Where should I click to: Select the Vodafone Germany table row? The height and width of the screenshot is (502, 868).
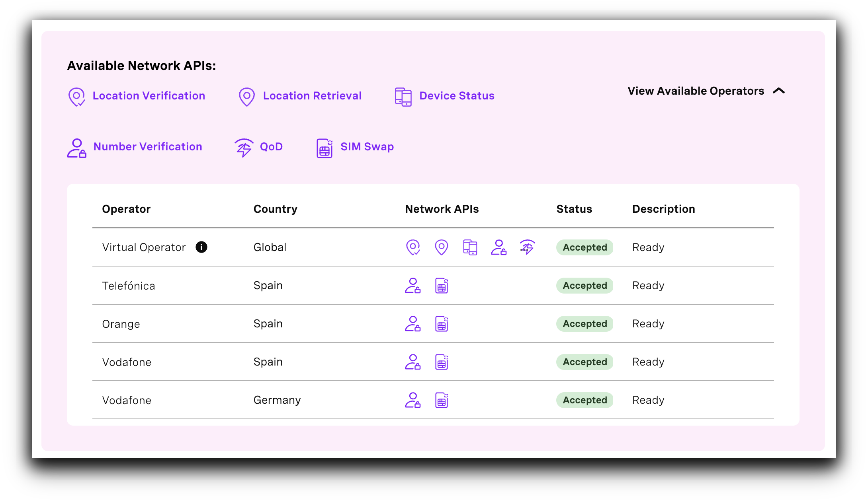279,400
